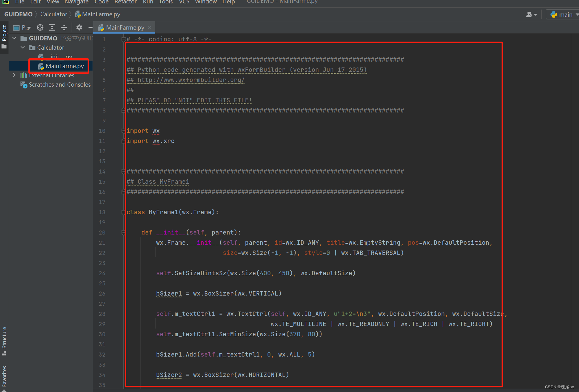The image size is (579, 392).
Task: Open the Run menu
Action: (x=148, y=2)
